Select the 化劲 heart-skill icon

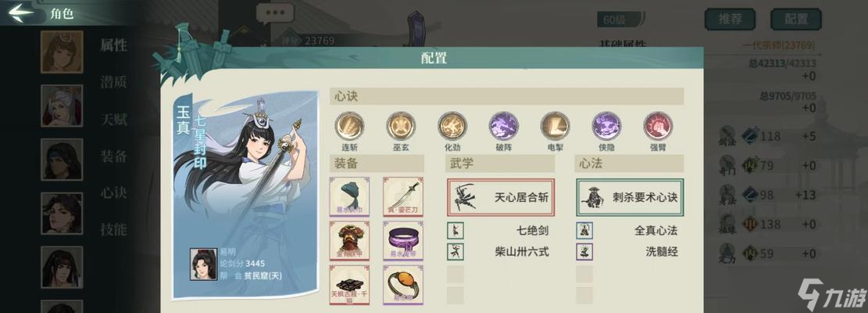(452, 126)
